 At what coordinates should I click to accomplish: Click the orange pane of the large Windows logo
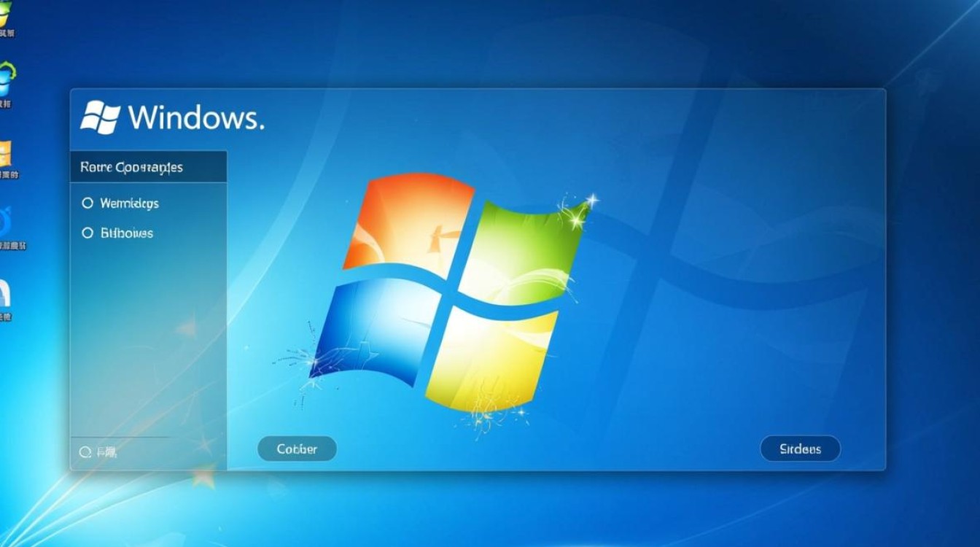[x=407, y=222]
